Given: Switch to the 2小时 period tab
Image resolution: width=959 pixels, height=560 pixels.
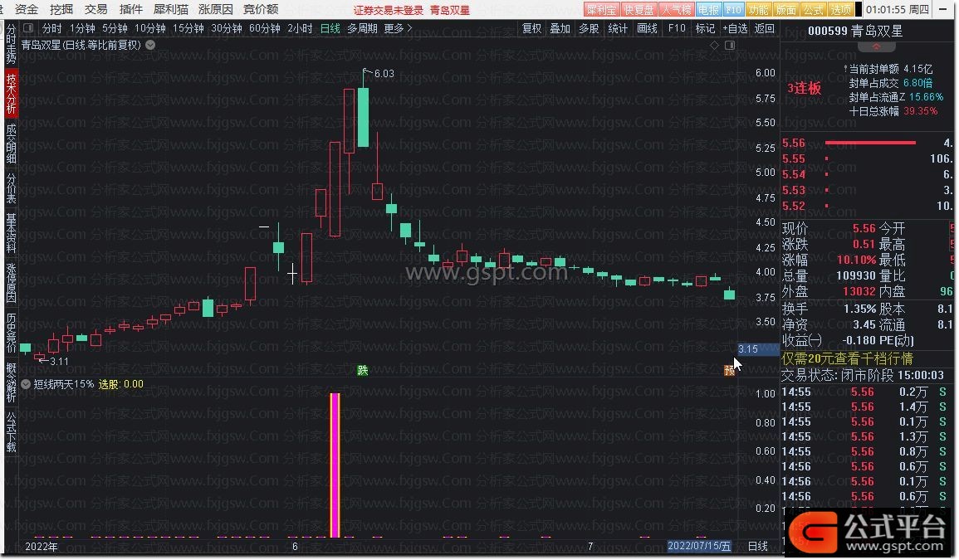Looking at the screenshot, I should (x=300, y=28).
